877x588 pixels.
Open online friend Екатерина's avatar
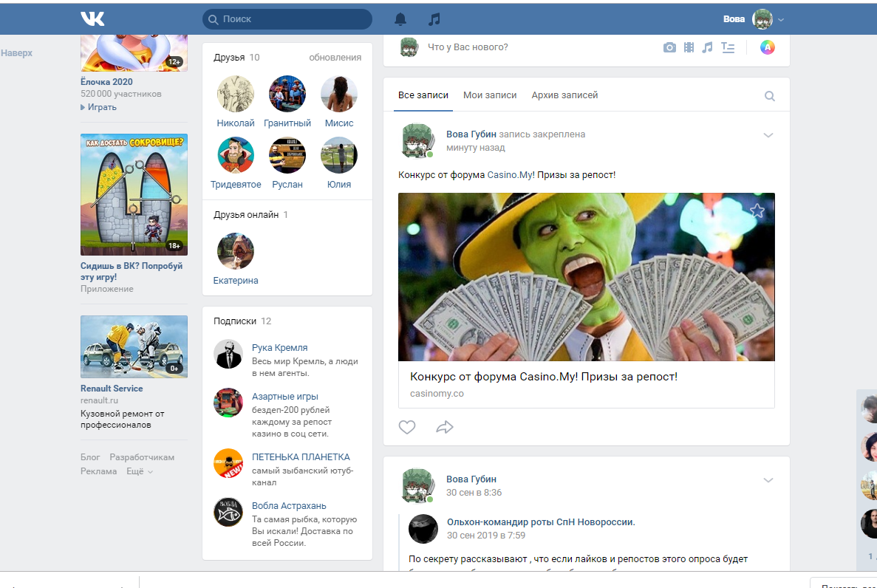point(236,251)
